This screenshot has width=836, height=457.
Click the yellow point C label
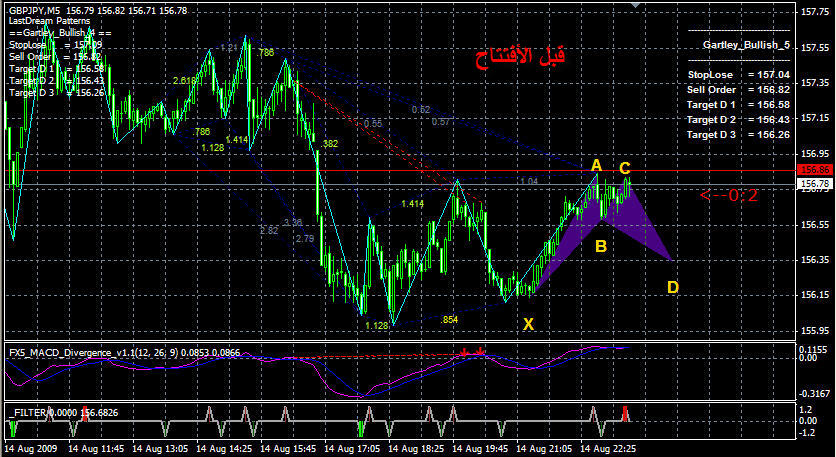pyautogui.click(x=625, y=169)
